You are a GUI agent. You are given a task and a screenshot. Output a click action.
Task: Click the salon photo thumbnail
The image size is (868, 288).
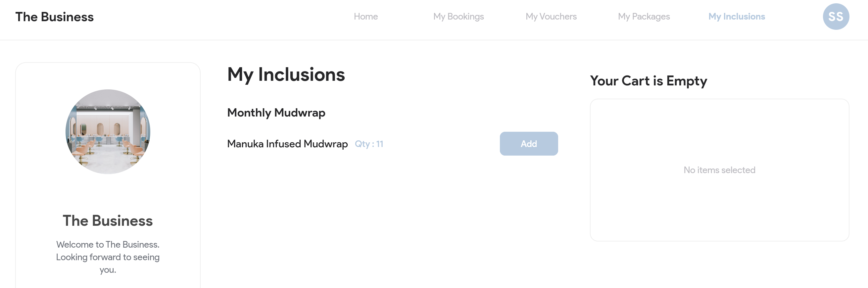pyautogui.click(x=108, y=132)
